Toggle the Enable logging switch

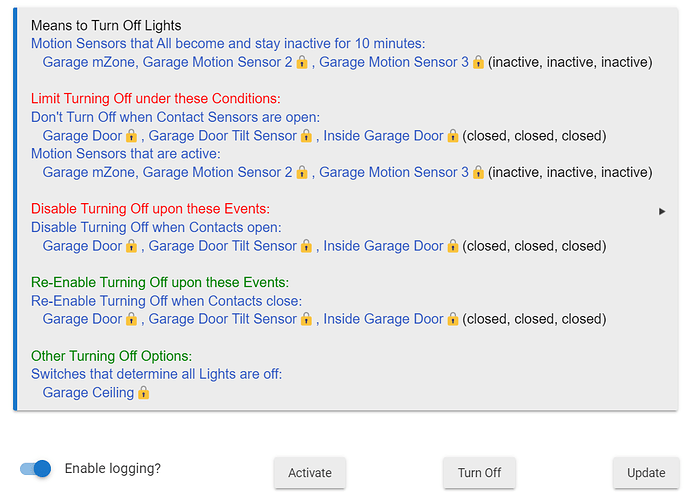pos(36,469)
